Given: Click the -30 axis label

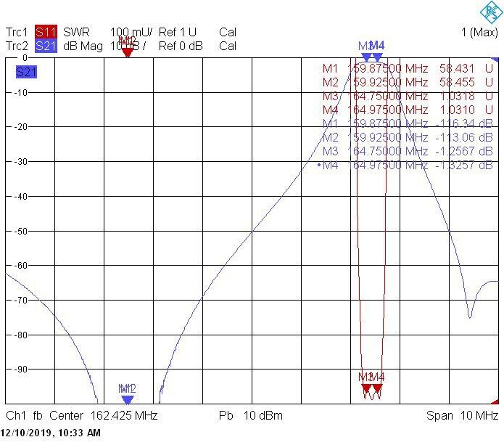Looking at the screenshot, I should point(20,162).
